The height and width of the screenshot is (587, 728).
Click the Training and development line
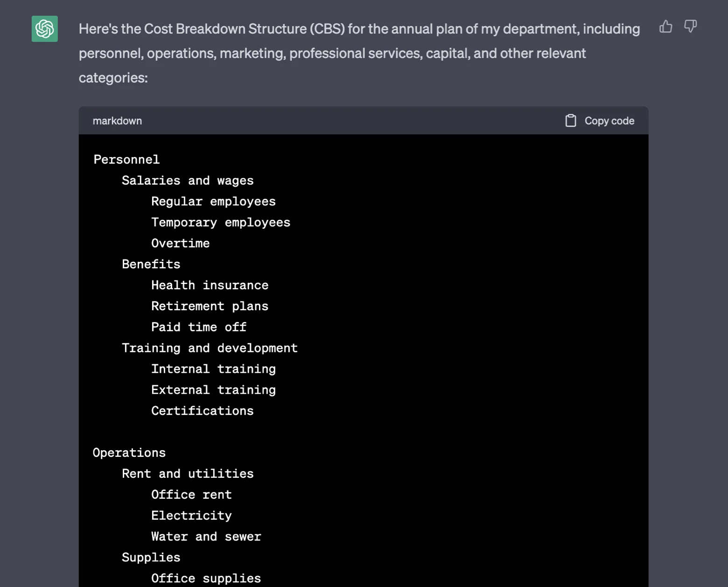click(x=210, y=348)
